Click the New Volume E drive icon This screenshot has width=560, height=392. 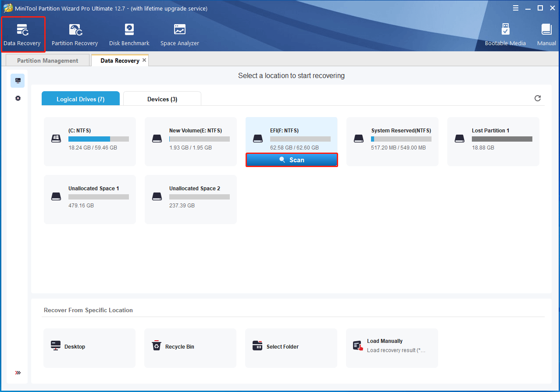pos(157,139)
